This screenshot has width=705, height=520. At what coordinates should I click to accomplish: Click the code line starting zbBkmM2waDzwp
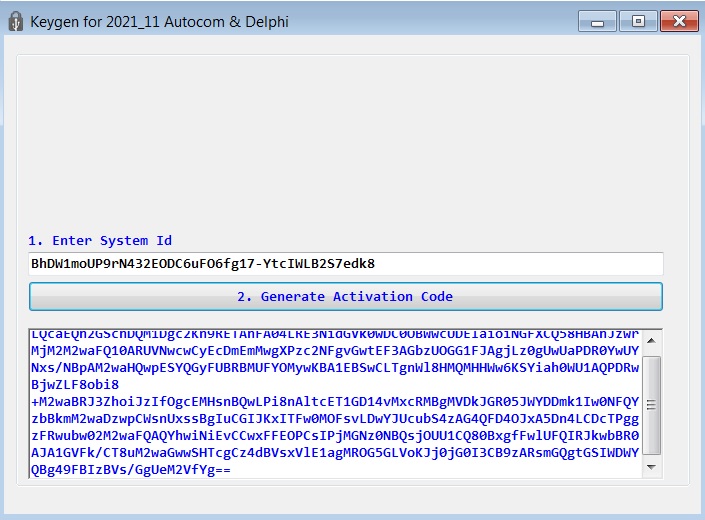[335, 418]
